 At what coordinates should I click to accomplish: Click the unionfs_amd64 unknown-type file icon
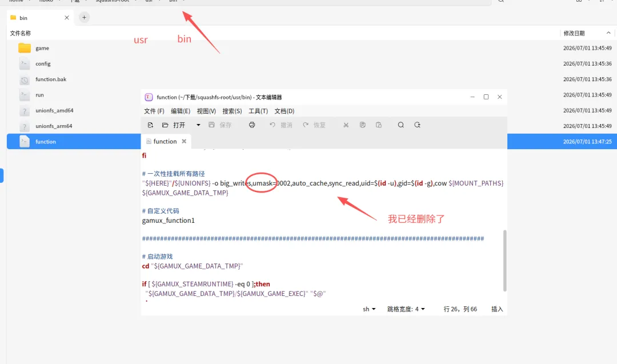click(25, 111)
